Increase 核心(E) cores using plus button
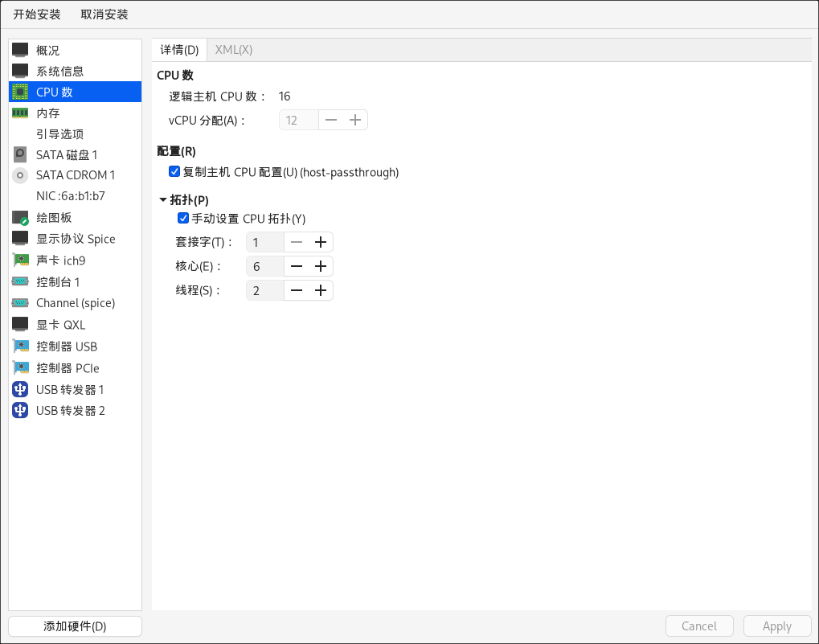This screenshot has height=644, width=819. coord(321,265)
